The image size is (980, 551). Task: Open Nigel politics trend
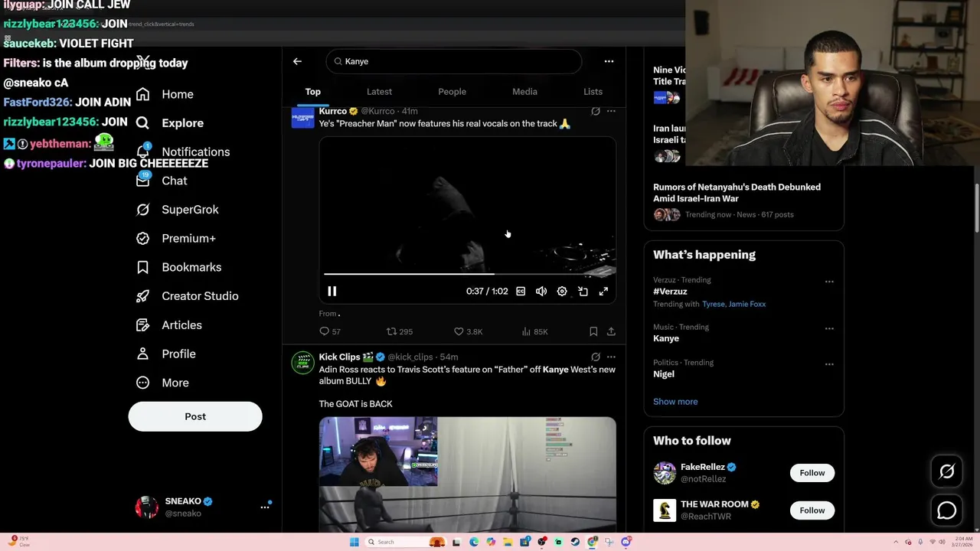(x=664, y=374)
